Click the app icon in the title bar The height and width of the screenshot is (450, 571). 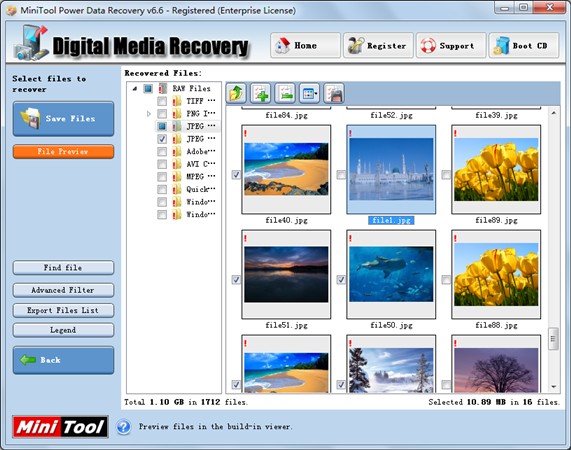[x=12, y=11]
